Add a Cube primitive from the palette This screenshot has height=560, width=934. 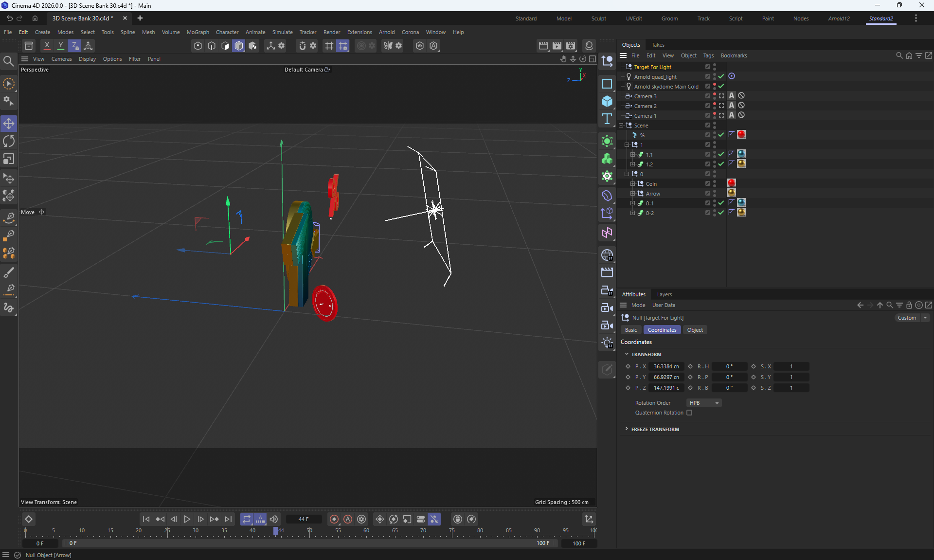pyautogui.click(x=607, y=101)
